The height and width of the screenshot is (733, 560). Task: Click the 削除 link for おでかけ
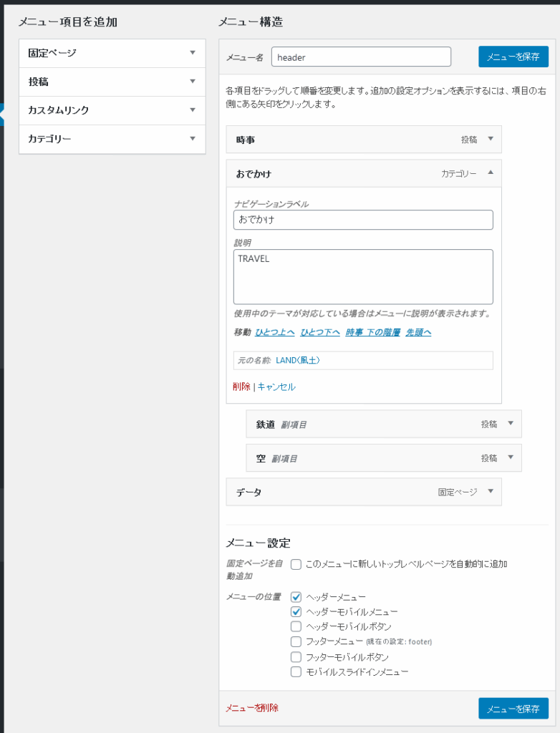click(x=241, y=387)
